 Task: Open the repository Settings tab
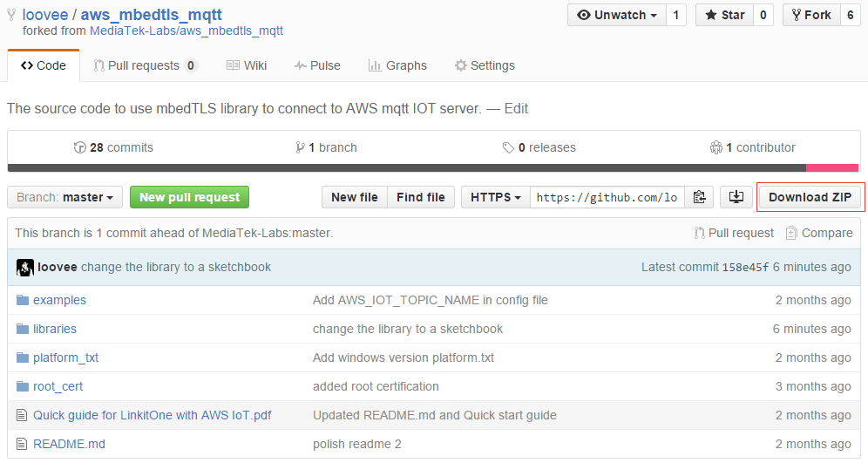485,65
